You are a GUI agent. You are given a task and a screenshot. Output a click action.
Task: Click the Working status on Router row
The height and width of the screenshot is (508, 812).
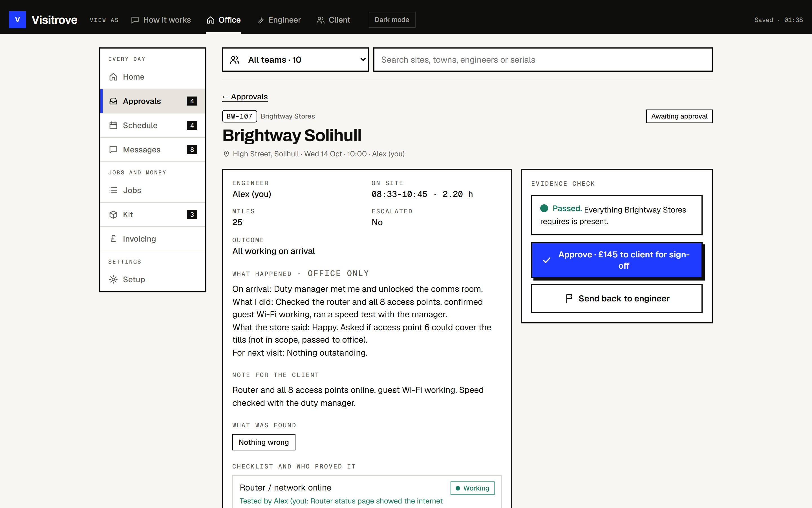tap(473, 488)
